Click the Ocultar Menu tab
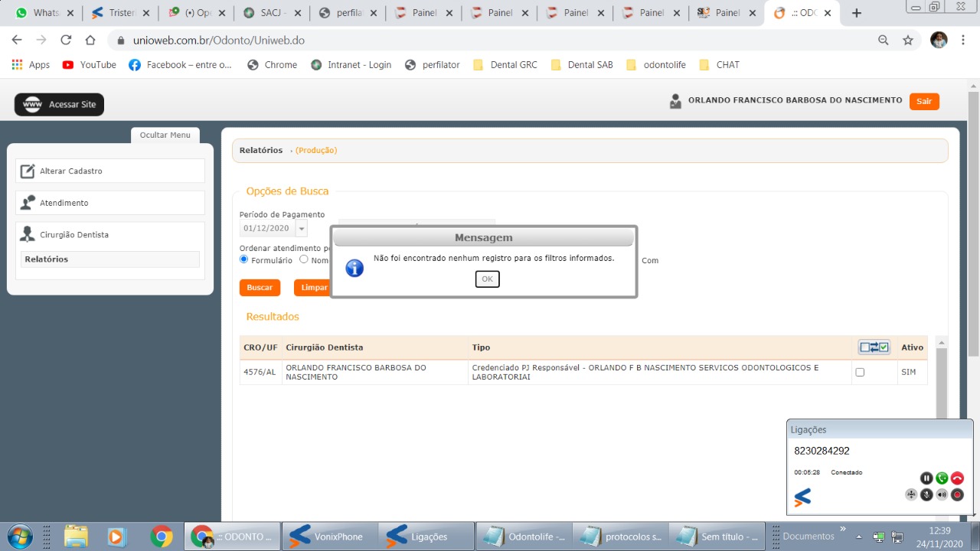The height and width of the screenshot is (551, 980). (165, 135)
